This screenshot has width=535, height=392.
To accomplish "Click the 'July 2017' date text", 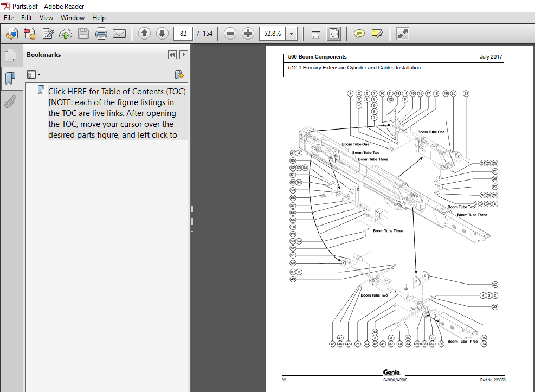I will [x=491, y=56].
